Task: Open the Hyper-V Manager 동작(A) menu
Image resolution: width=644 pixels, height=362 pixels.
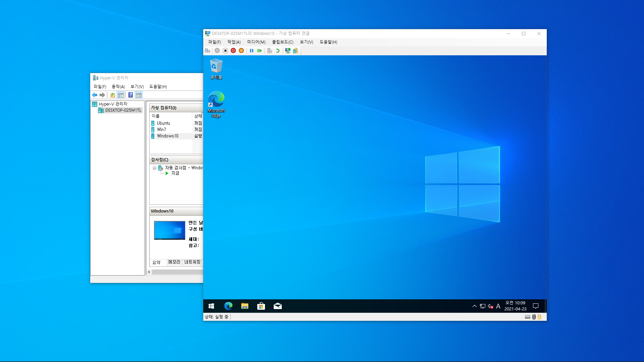Action: click(x=118, y=86)
